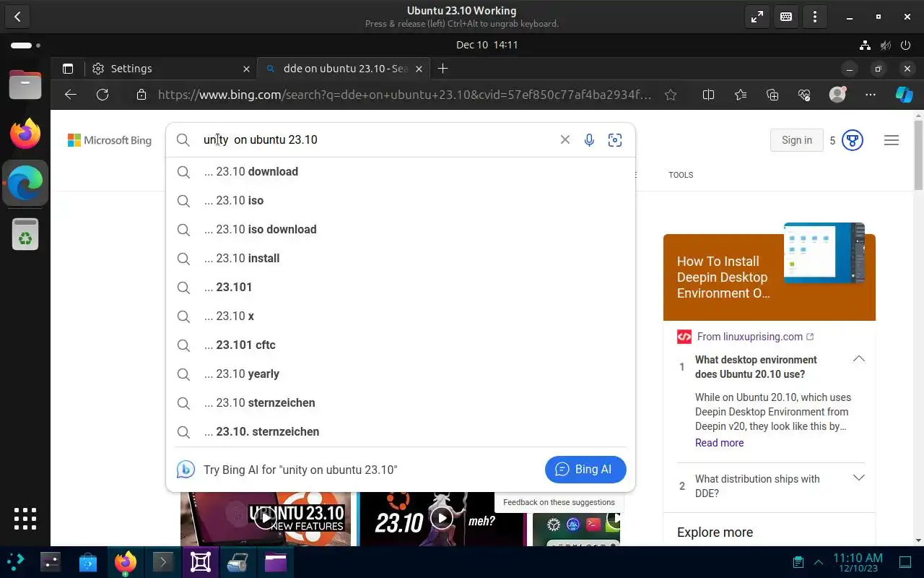
Task: Open the TOOLS search filter
Action: point(681,175)
